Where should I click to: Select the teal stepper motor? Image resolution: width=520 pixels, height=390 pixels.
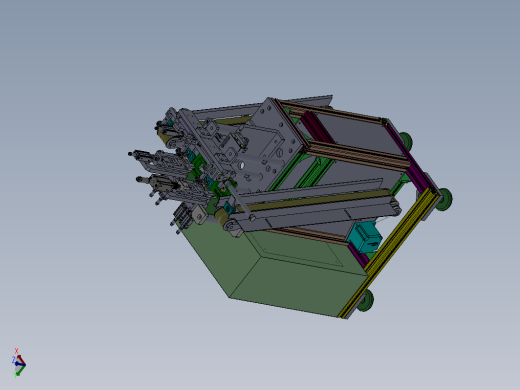coord(364,237)
